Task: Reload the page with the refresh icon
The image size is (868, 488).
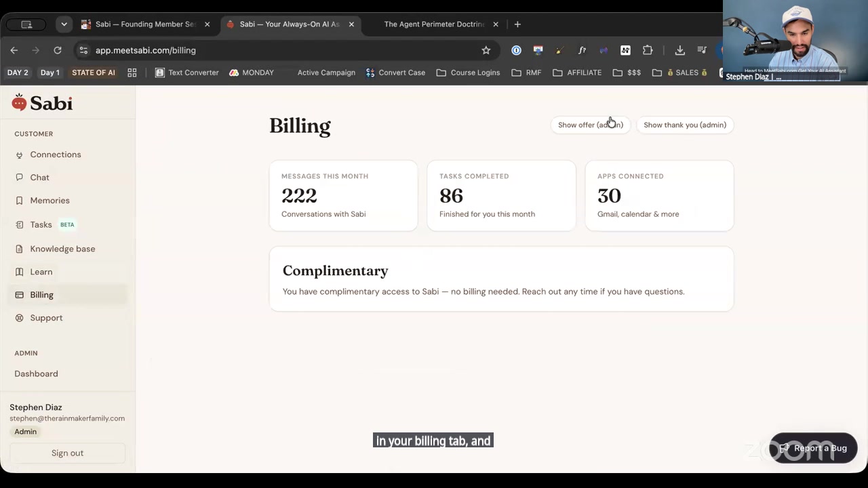Action: click(x=58, y=50)
